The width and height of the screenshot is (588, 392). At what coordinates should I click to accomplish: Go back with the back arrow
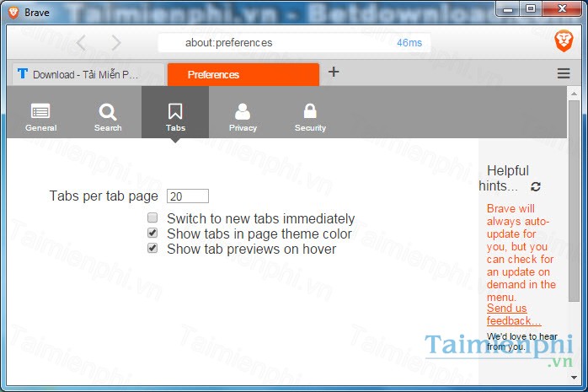click(82, 43)
